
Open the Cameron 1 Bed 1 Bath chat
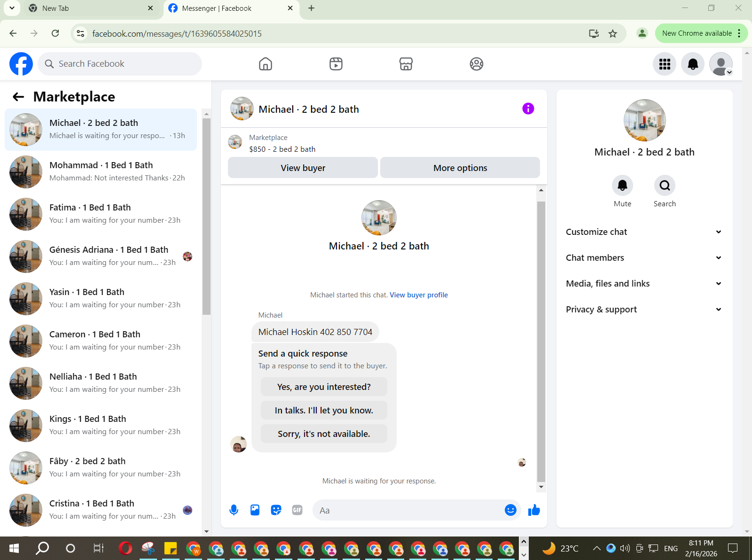pos(101,341)
